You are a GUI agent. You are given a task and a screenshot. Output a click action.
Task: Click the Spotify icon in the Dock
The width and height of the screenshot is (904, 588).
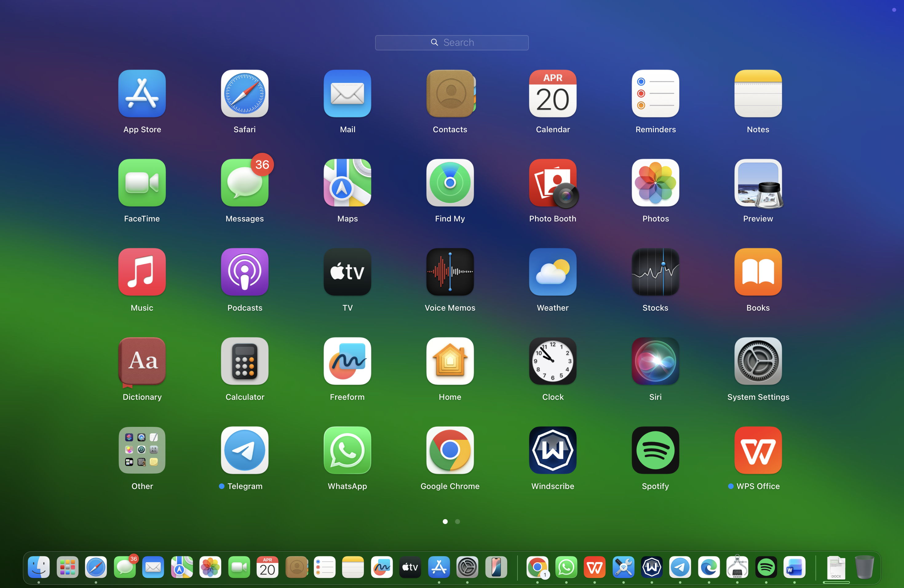tap(766, 567)
